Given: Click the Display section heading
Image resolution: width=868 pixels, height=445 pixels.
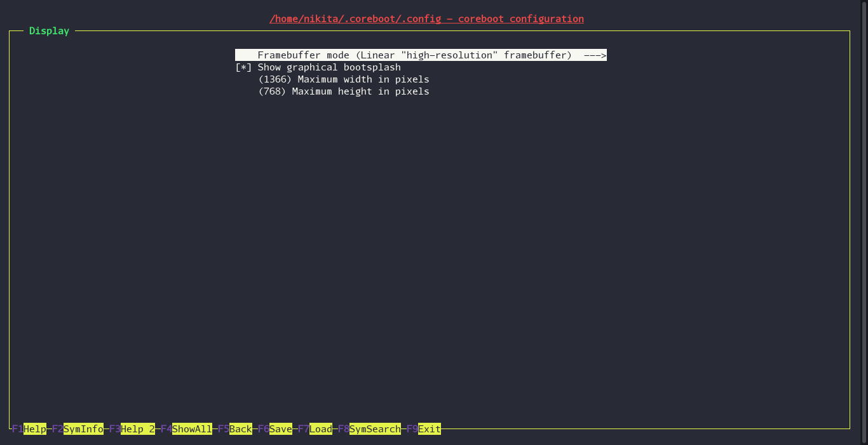Looking at the screenshot, I should (49, 30).
